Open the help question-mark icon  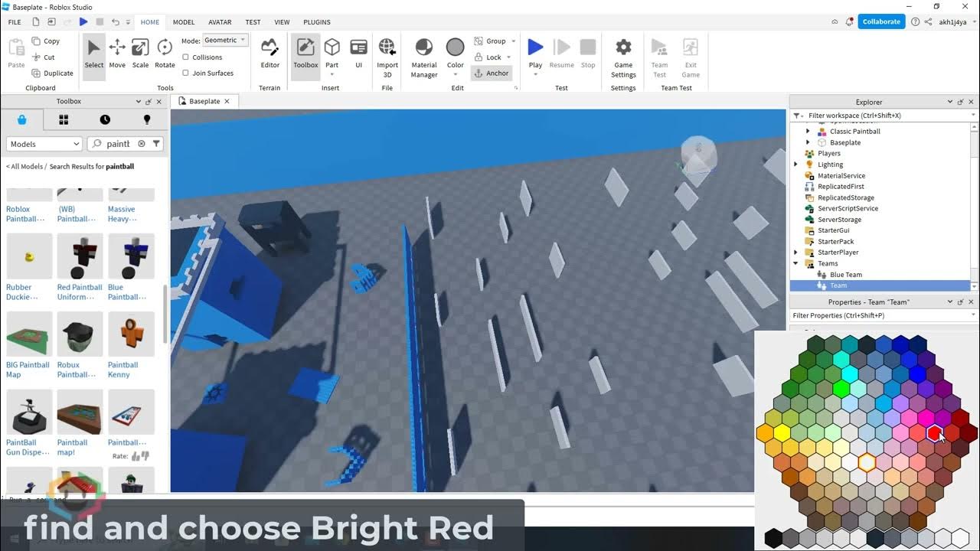point(915,22)
